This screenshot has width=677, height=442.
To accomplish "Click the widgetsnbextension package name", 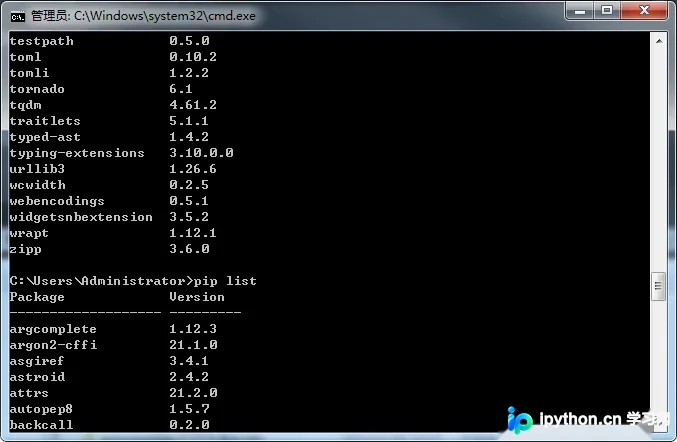I will [x=81, y=217].
